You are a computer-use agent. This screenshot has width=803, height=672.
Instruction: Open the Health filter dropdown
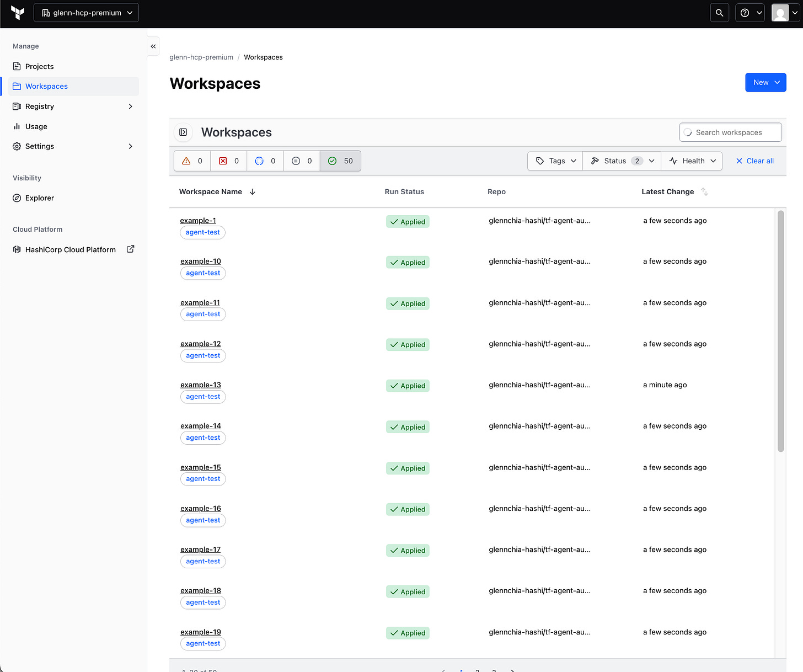(692, 161)
